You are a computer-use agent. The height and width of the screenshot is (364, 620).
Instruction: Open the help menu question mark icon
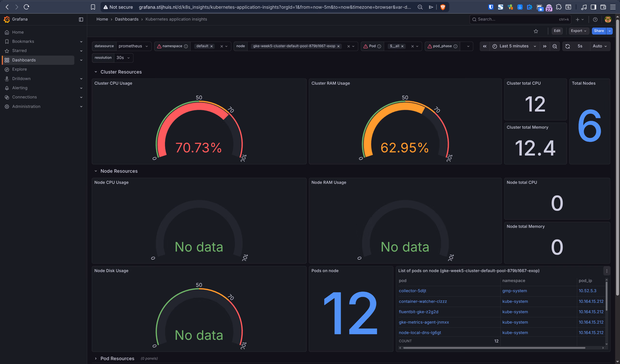click(x=595, y=19)
